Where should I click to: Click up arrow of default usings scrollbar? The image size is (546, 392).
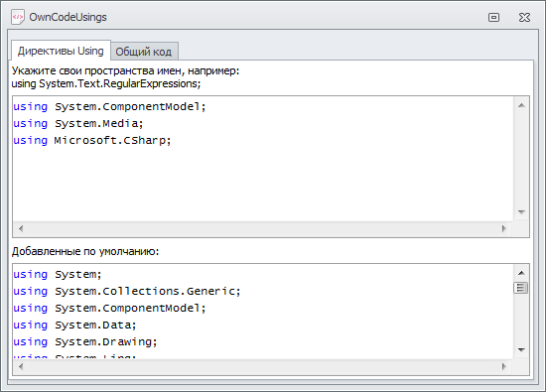(x=521, y=273)
